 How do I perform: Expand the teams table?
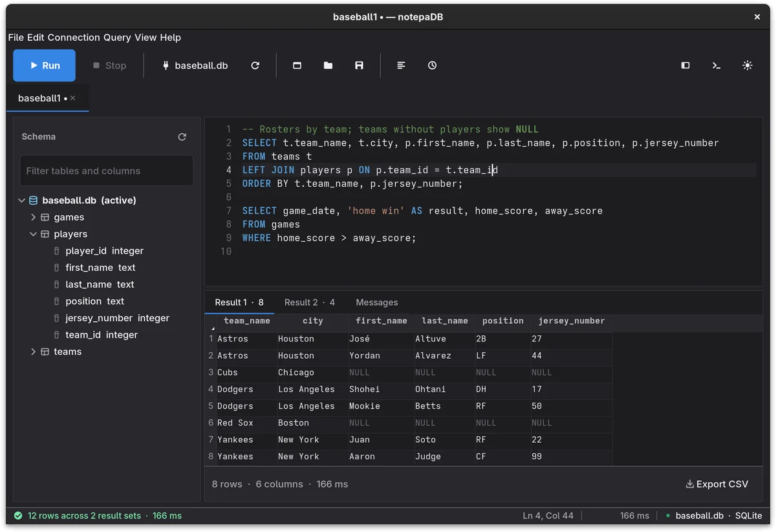(34, 352)
